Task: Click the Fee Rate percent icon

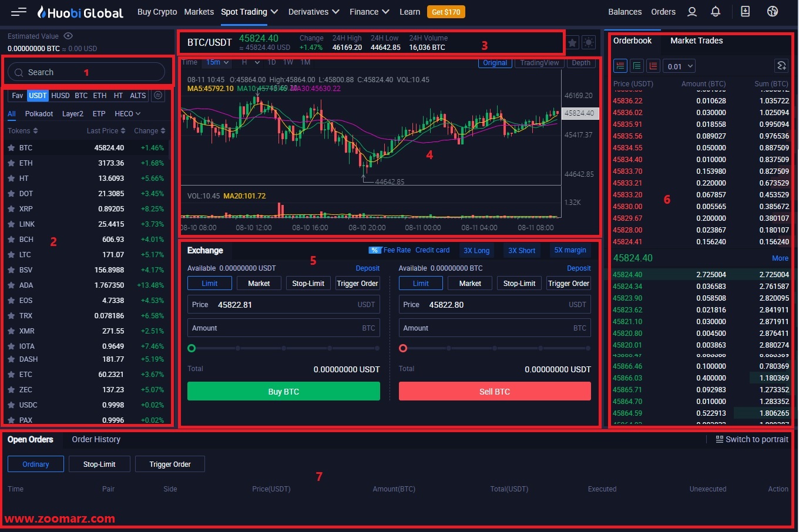Action: 375,250
